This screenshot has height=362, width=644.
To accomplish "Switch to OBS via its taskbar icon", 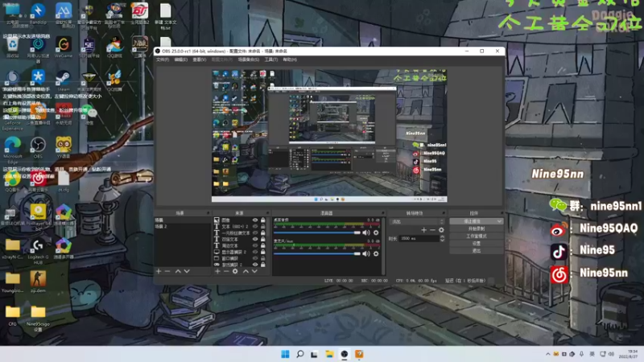I will [x=345, y=354].
